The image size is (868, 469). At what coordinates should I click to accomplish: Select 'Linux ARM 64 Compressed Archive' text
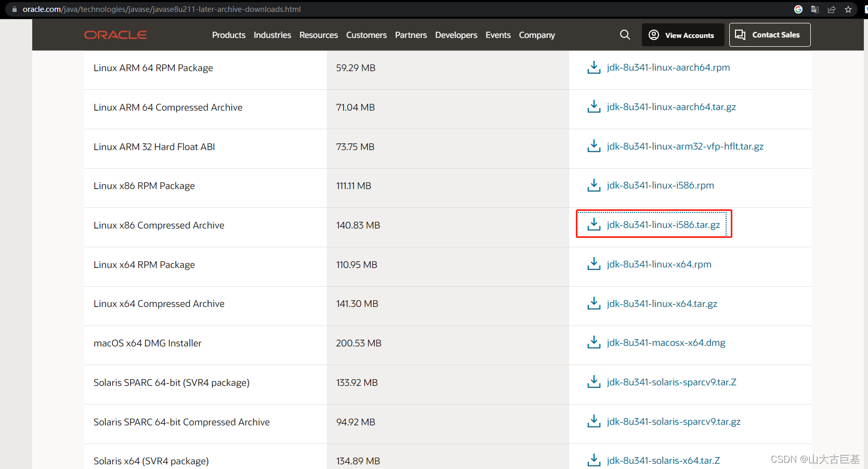coord(168,108)
